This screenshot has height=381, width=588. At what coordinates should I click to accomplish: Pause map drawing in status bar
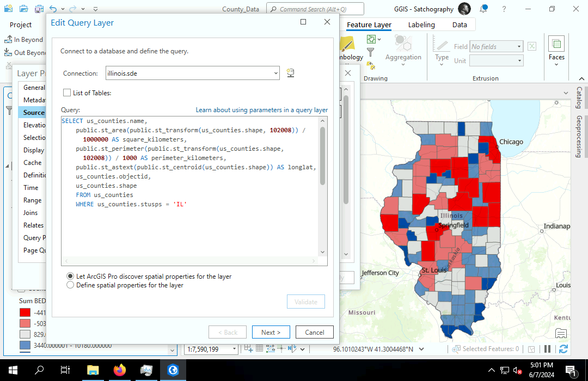[547, 349]
